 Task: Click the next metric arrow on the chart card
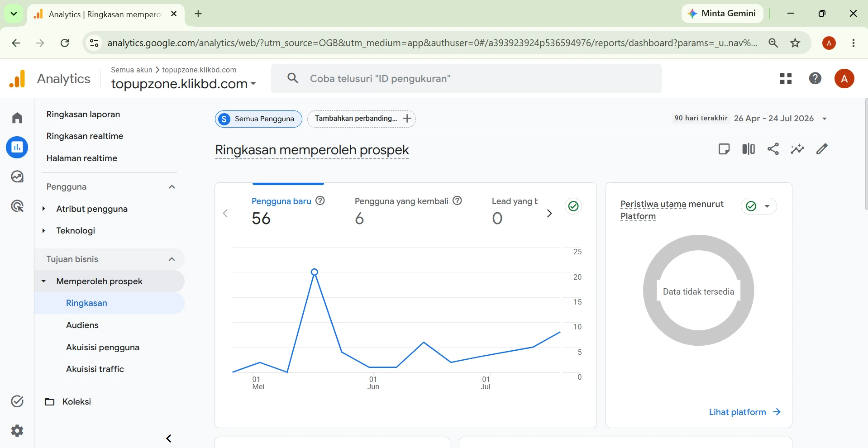click(x=549, y=214)
